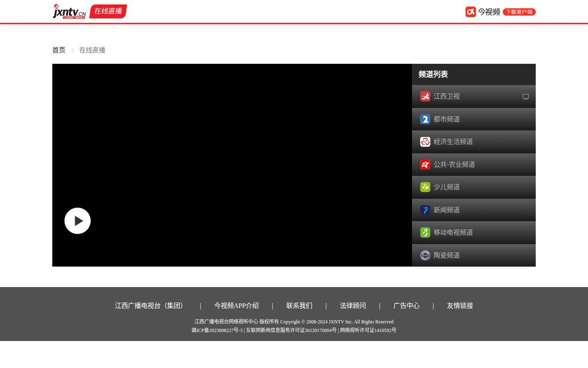Click the 新闻频道 channel logo icon
The image size is (588, 368).
pyautogui.click(x=425, y=210)
